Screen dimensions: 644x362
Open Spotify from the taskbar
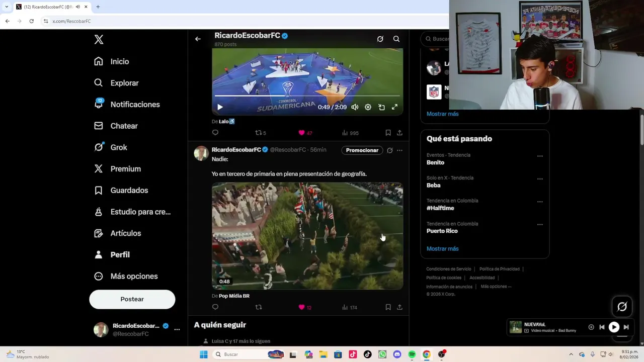click(x=412, y=354)
